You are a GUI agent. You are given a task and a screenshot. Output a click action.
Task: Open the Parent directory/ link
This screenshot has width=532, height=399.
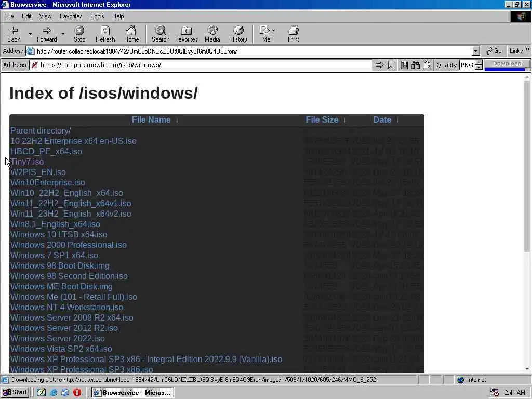[x=41, y=130]
